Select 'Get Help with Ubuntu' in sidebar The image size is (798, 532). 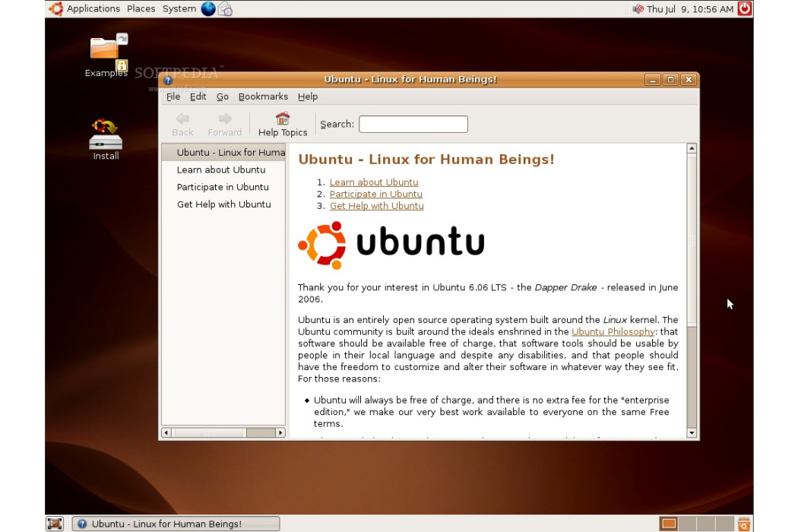pyautogui.click(x=223, y=204)
